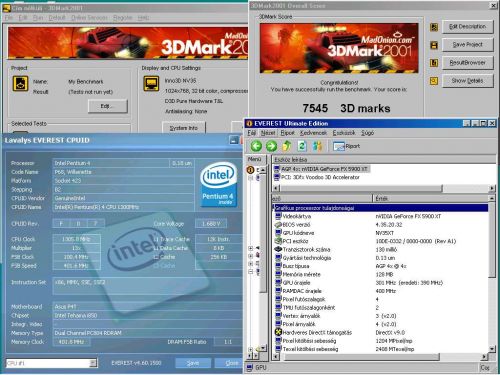Open the Run menu in 3DMark2001

(x=38, y=17)
